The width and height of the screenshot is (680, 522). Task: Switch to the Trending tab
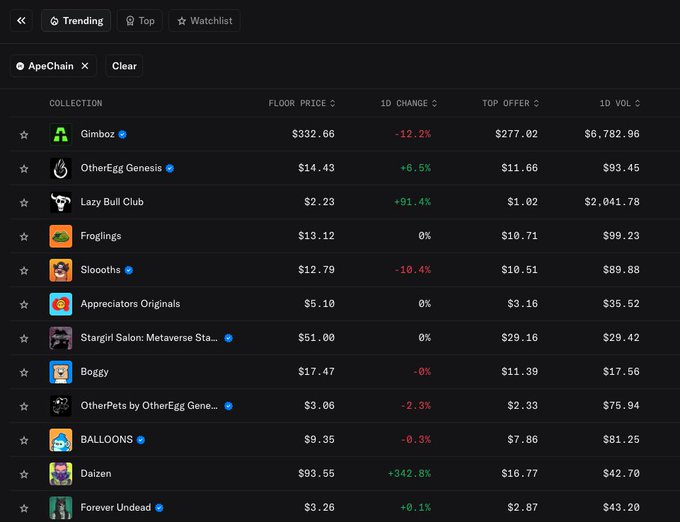pyautogui.click(x=76, y=21)
